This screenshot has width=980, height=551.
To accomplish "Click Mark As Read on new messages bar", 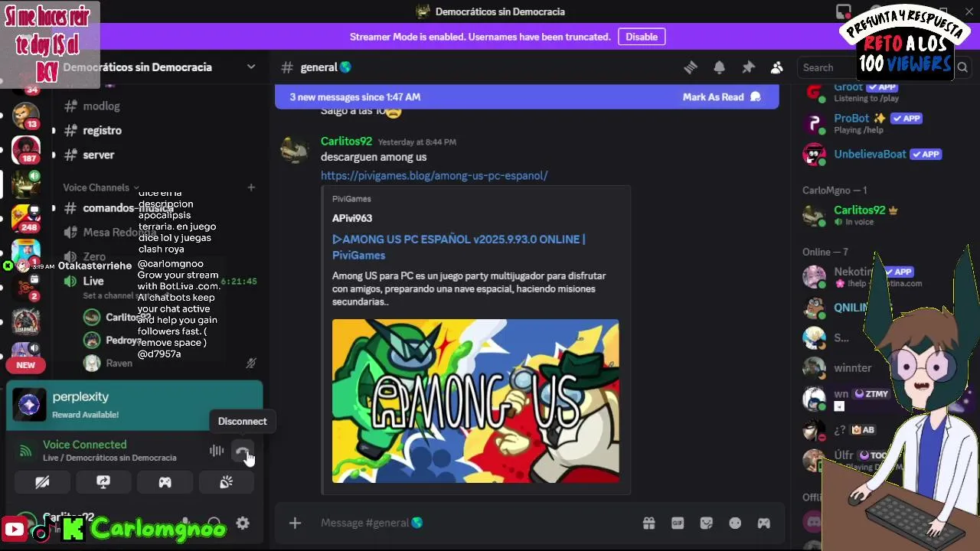I will (721, 97).
